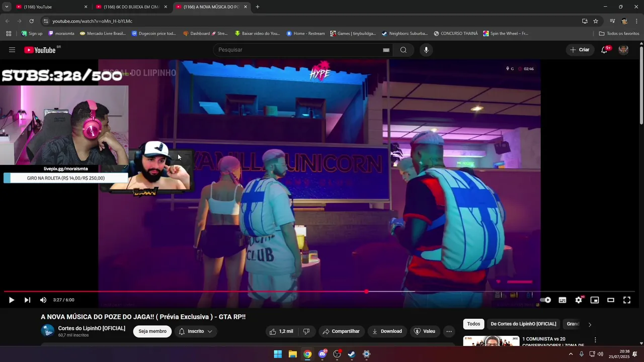Open Cortes do LipinhO channel avatar
644x362 pixels.
point(48,331)
